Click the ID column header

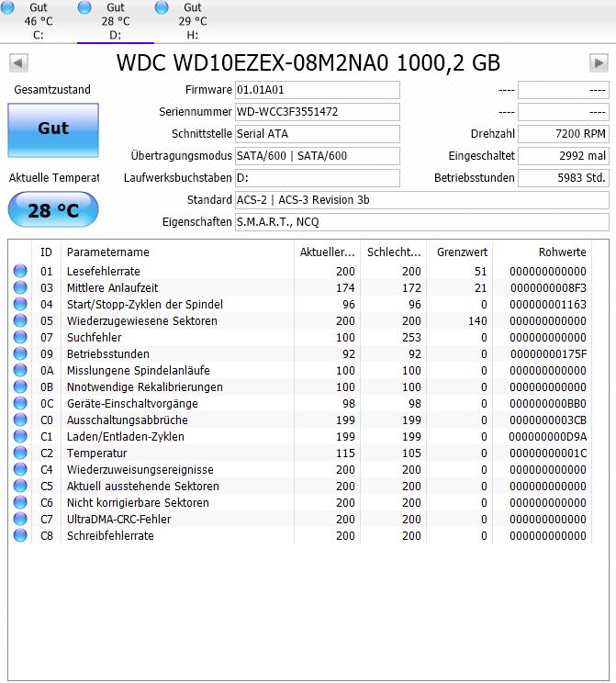(x=46, y=252)
